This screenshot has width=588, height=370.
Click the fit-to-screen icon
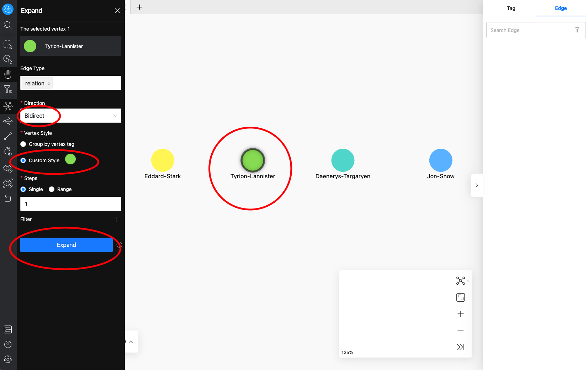tap(461, 297)
